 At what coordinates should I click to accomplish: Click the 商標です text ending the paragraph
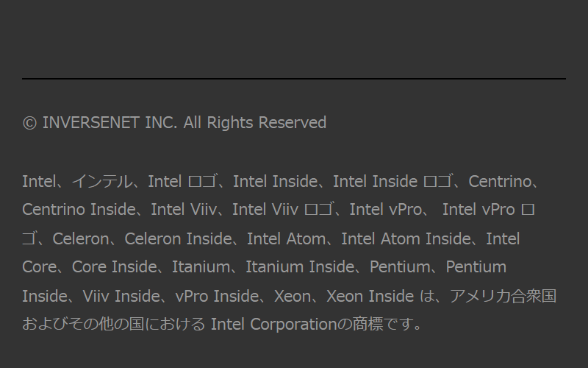click(x=389, y=325)
